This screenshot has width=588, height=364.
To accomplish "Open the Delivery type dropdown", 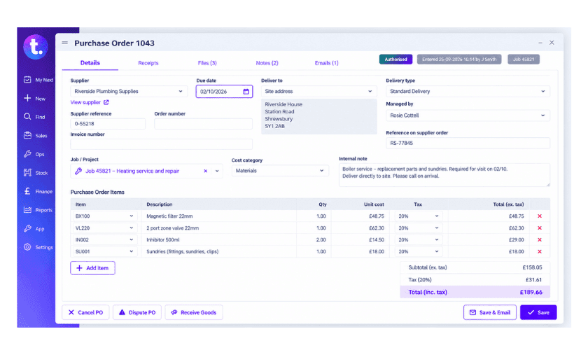I will (x=468, y=92).
